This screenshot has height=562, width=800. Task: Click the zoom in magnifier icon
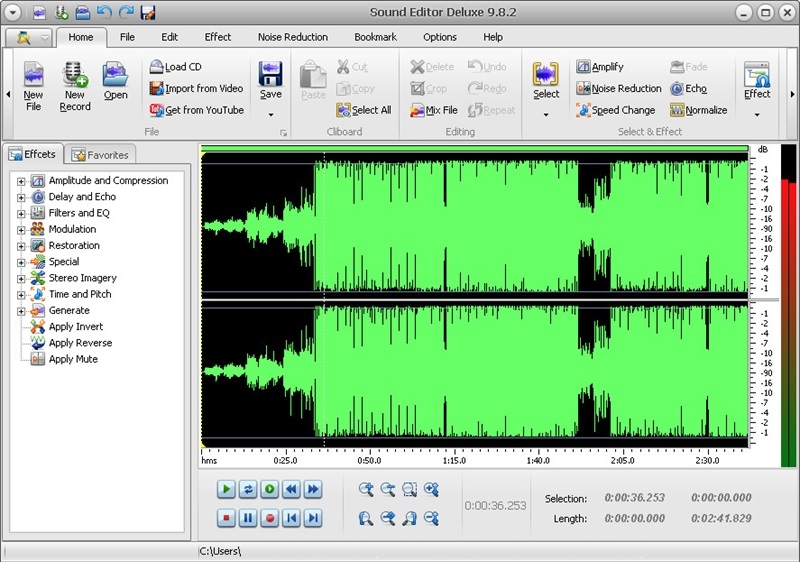366,490
